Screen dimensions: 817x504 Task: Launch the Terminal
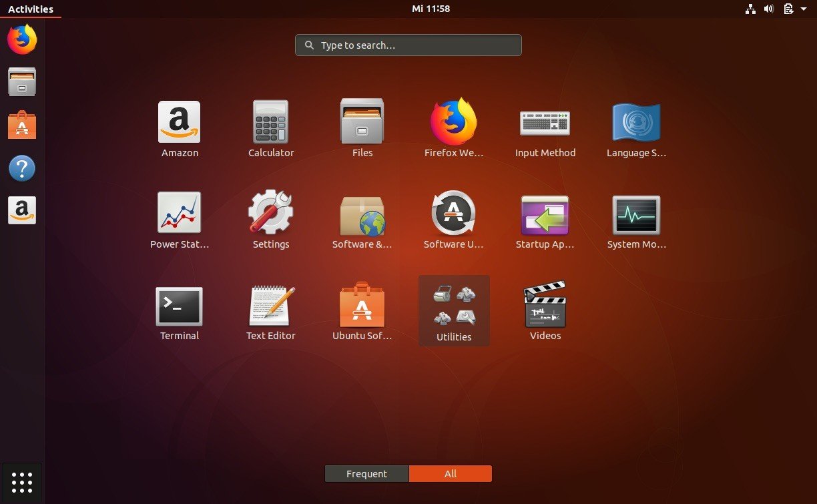pyautogui.click(x=180, y=305)
